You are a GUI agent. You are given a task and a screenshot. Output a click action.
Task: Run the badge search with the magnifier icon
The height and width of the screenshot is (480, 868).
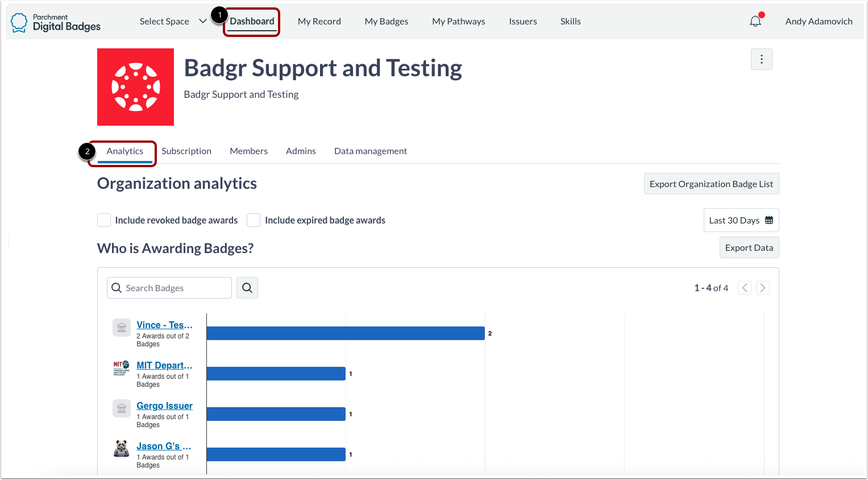[x=247, y=288]
